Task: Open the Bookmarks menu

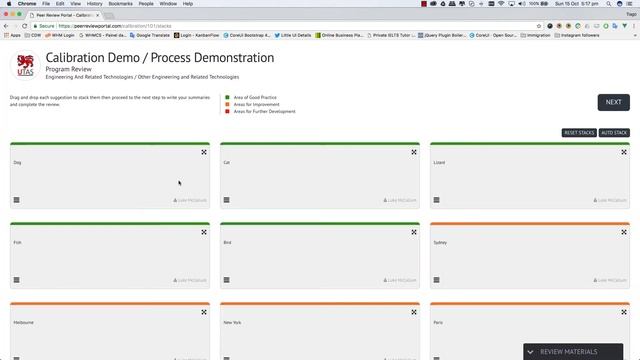Action: pyautogui.click(x=120, y=4)
